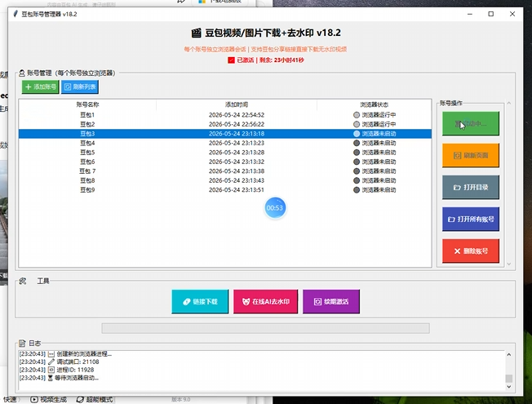Image resolution: width=532 pixels, height=404 pixels.
Task: Click the 添加时间 (added time) column header
Action: [237, 104]
